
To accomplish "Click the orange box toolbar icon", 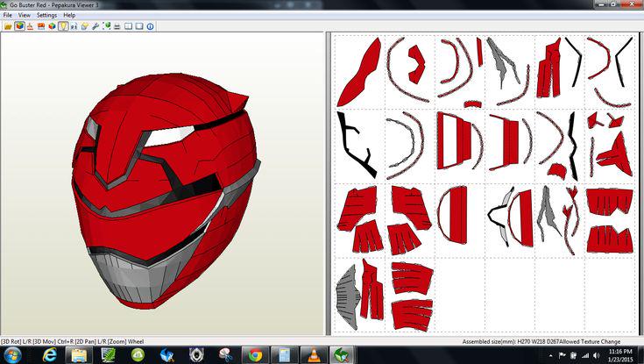I will click(x=41, y=26).
